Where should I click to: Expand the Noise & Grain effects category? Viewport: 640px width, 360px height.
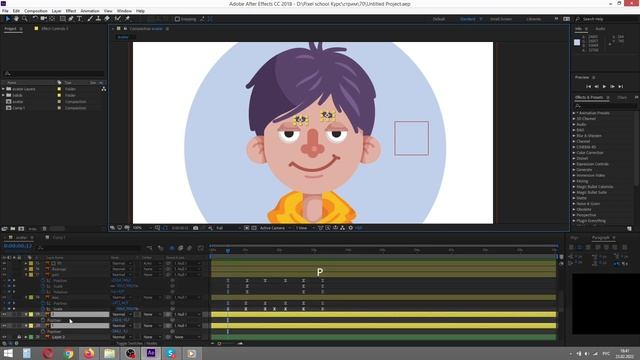(x=574, y=203)
